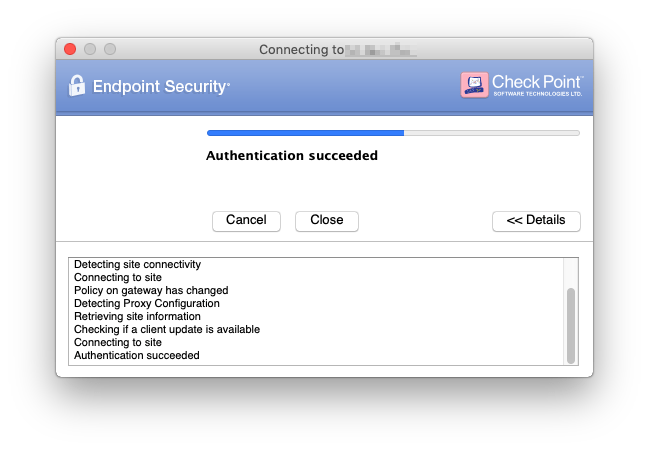
Task: Click the log list scrollbar thumb
Action: [571, 325]
